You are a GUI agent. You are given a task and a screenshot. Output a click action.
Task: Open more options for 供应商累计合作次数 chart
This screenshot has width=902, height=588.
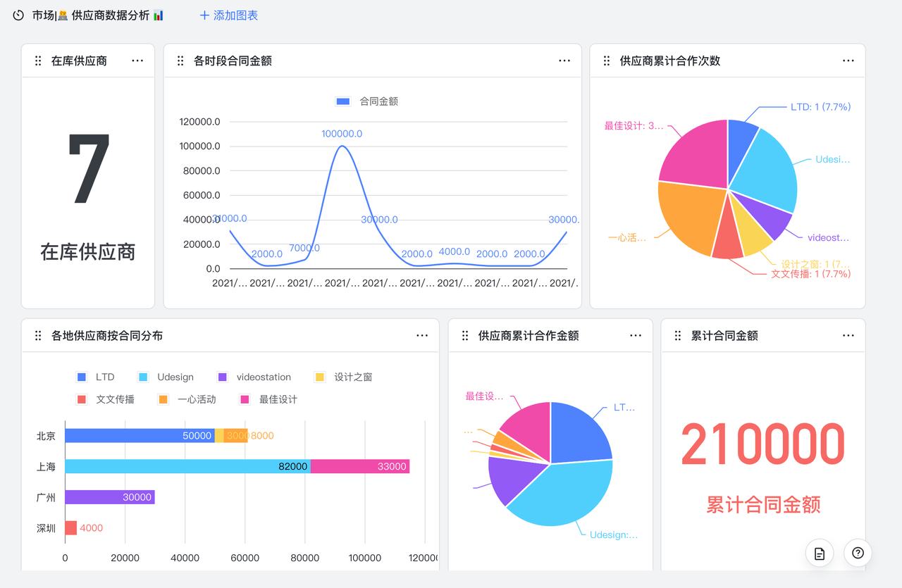(x=848, y=61)
